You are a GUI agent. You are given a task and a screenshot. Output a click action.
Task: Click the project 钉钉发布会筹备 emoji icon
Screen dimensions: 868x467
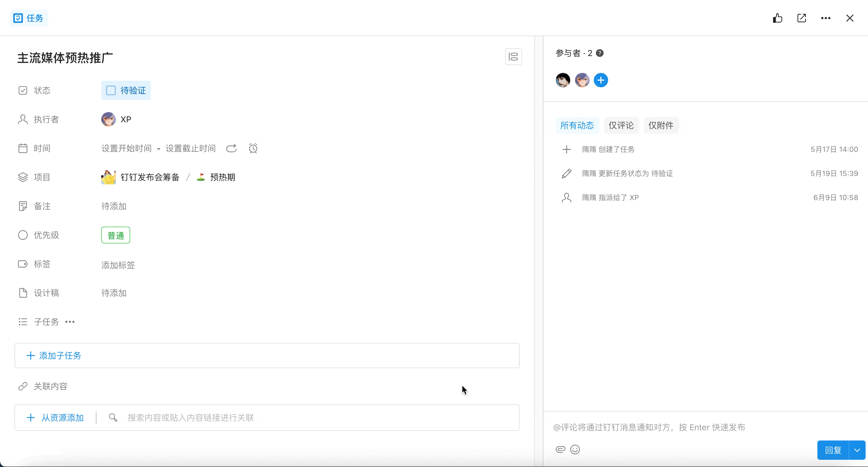coord(108,177)
